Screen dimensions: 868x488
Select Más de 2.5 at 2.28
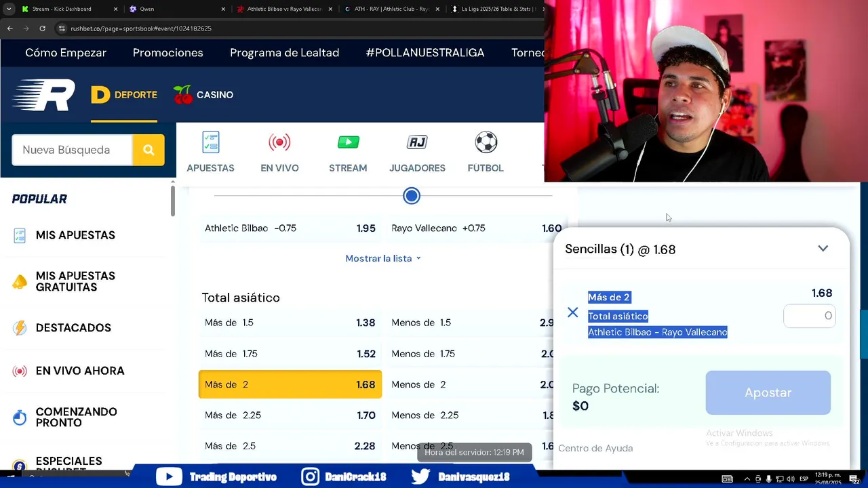coord(290,446)
